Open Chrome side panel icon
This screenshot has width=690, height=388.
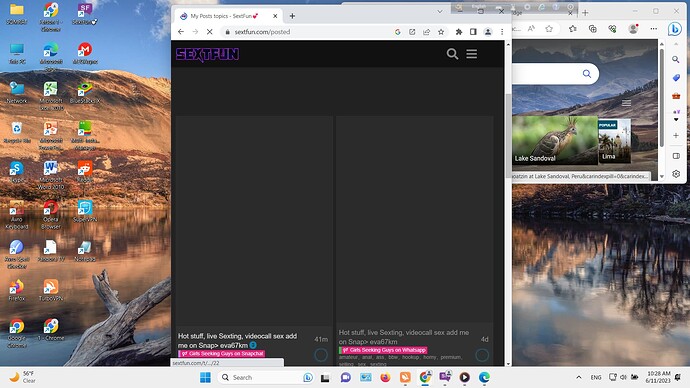(473, 32)
